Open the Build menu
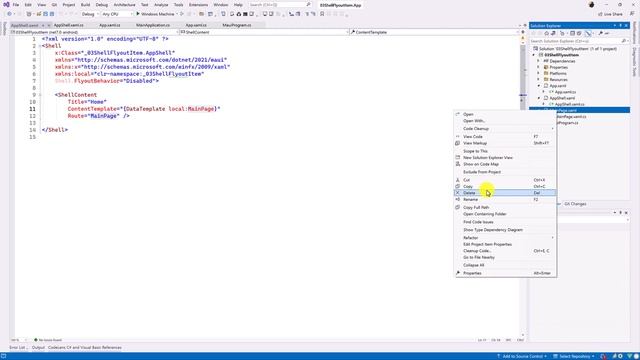This screenshot has height=360, width=640. click(x=85, y=5)
